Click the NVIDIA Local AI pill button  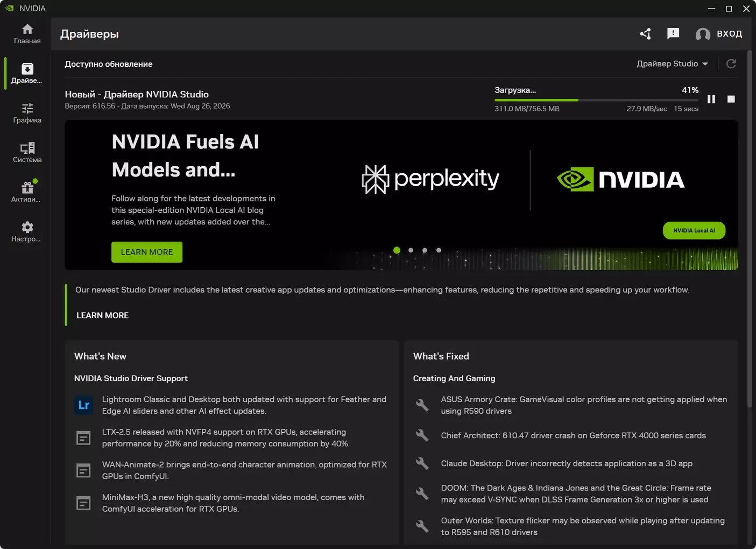694,230
